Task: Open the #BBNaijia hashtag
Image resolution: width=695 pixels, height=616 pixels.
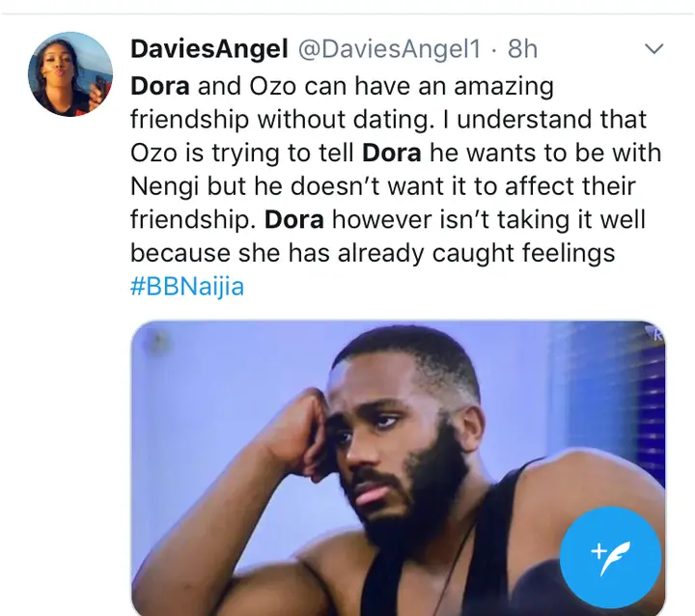Action: tap(187, 286)
